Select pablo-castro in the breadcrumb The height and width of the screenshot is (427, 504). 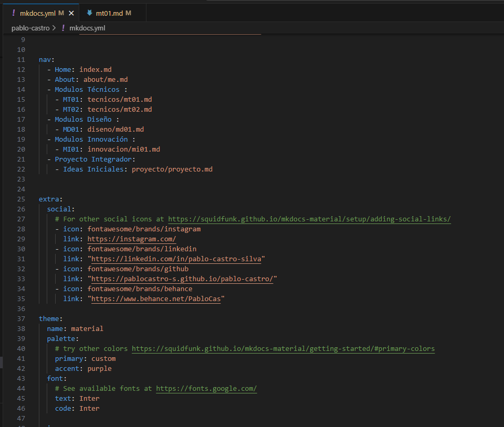coord(30,28)
